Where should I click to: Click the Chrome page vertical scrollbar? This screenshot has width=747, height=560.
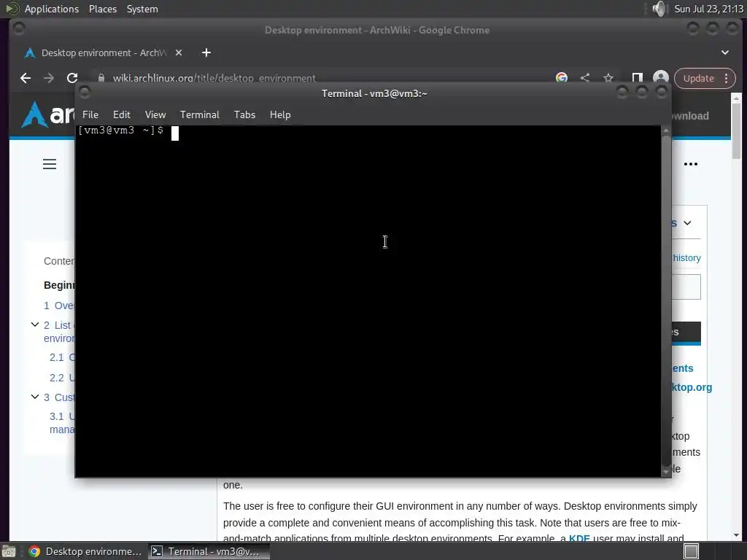[737, 131]
